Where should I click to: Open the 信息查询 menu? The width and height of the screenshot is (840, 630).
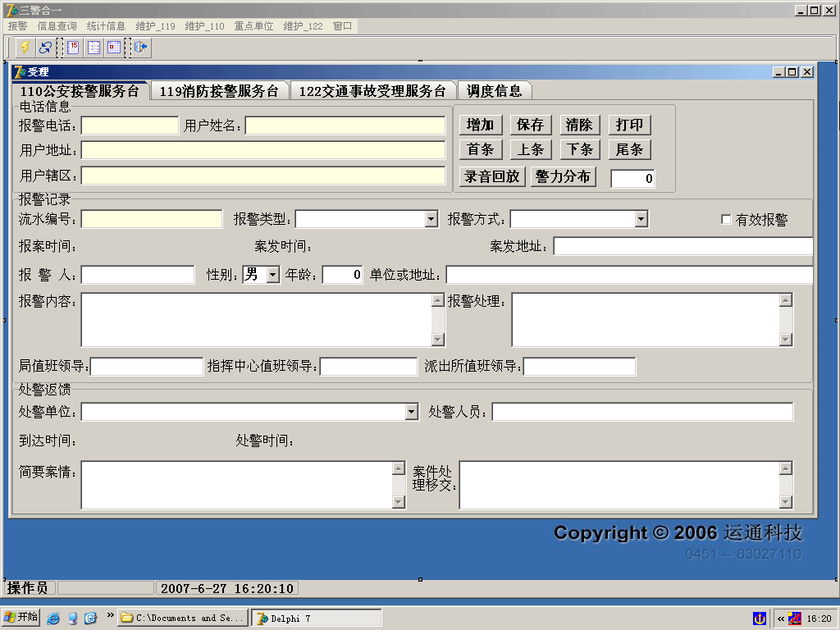57,25
